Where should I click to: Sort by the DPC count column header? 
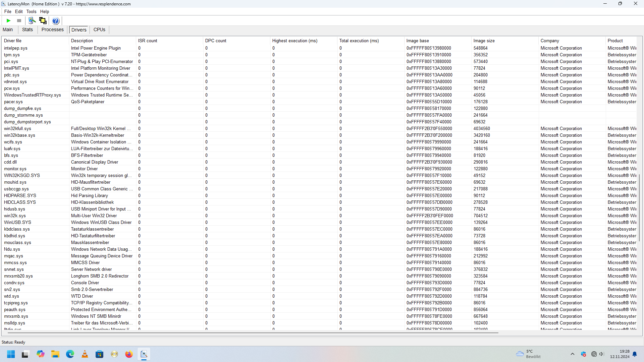216,41
